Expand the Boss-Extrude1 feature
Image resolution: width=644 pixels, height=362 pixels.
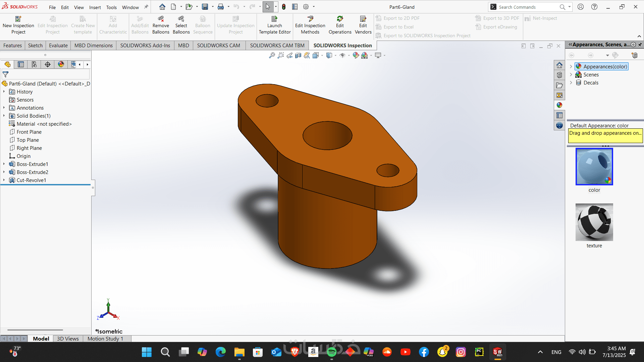point(4,164)
